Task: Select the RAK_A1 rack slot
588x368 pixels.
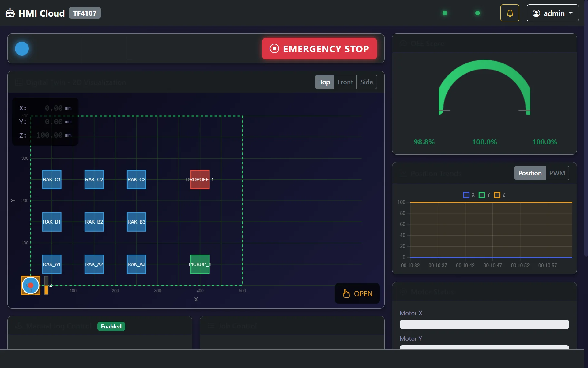Action: coord(52,264)
